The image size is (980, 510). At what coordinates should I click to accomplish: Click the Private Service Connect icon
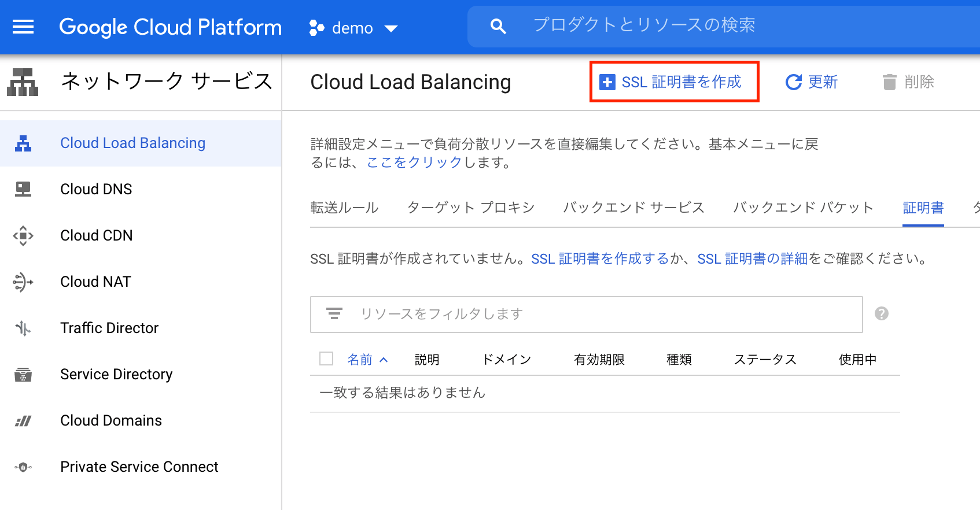pyautogui.click(x=23, y=467)
